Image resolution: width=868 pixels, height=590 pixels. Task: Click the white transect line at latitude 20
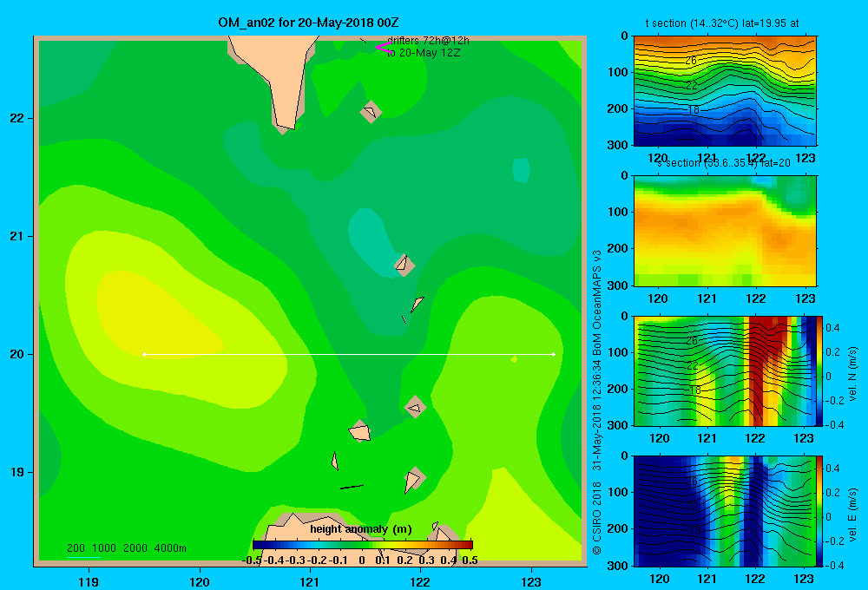pyautogui.click(x=349, y=354)
